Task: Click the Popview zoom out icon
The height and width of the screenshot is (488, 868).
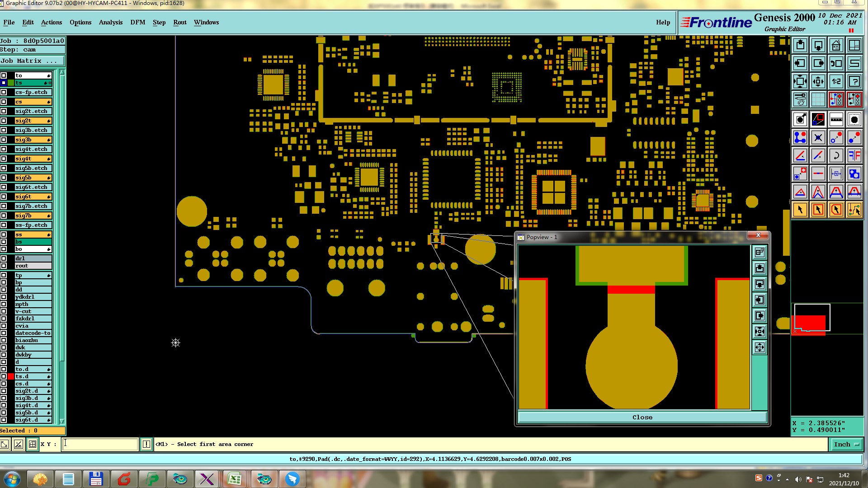Action: 759,347
